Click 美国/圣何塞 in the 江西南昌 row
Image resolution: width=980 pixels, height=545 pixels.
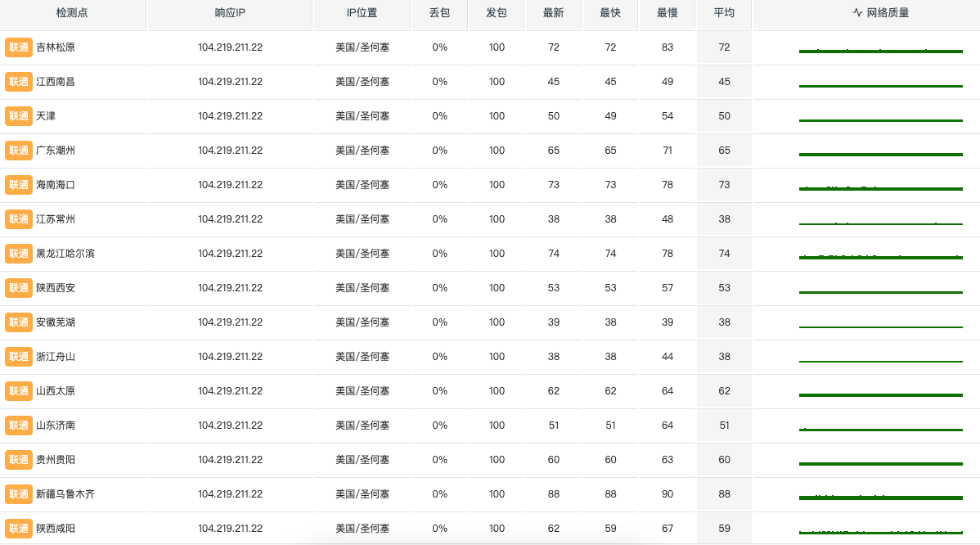pos(362,82)
